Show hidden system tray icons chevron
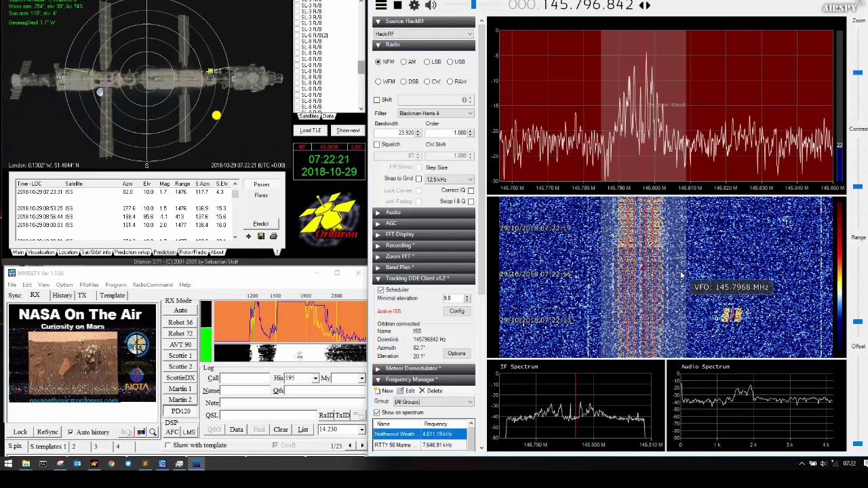 [802, 464]
